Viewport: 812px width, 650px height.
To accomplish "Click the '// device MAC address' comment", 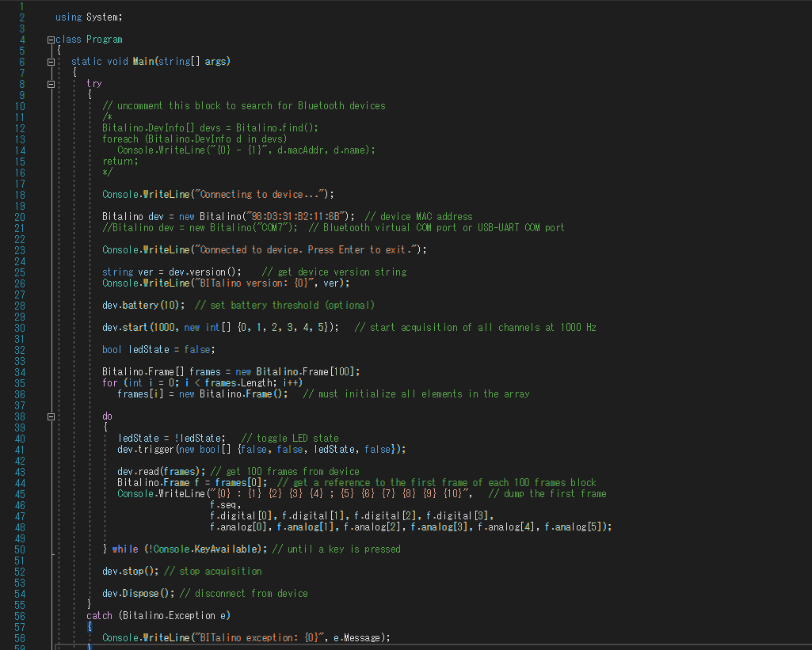I will coord(419,217).
